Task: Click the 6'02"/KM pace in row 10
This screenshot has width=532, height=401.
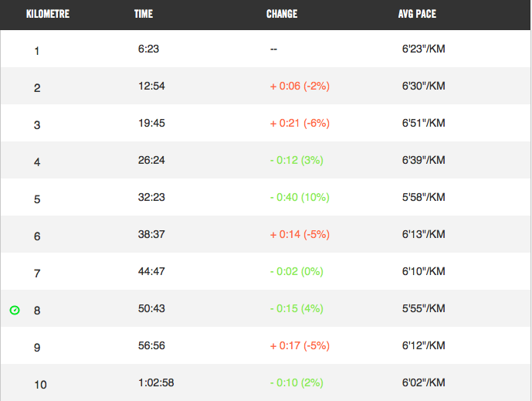Action: (x=424, y=383)
